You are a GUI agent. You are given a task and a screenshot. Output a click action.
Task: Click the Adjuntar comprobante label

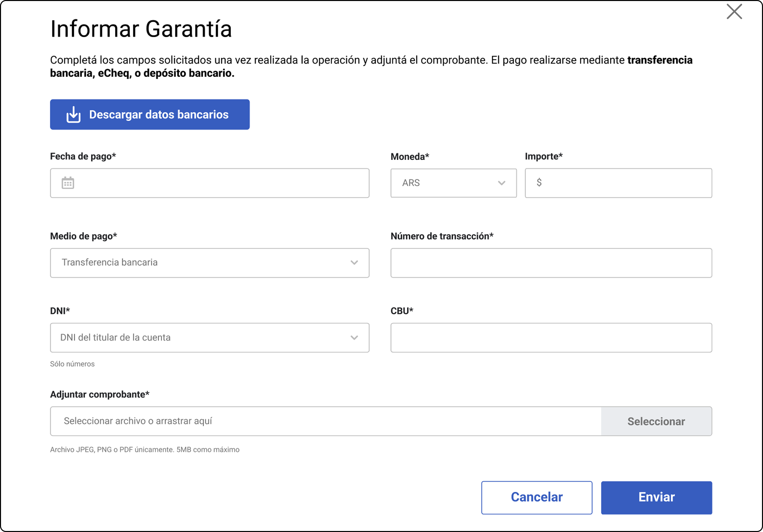coord(100,394)
